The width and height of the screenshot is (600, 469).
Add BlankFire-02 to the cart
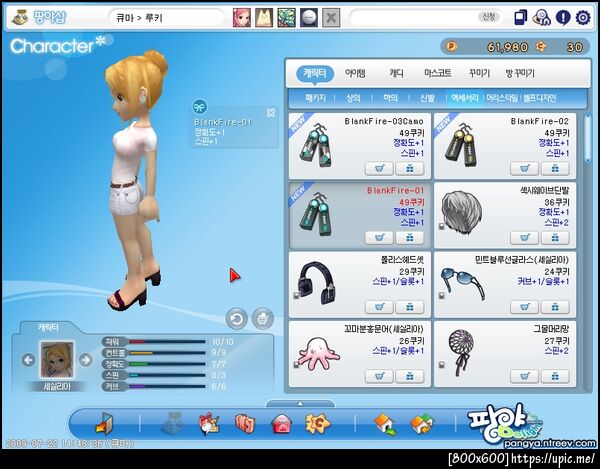[524, 168]
